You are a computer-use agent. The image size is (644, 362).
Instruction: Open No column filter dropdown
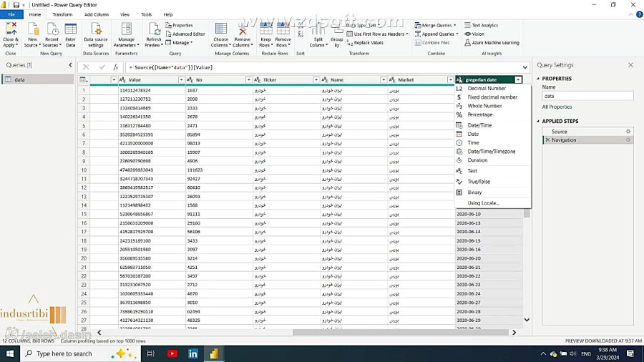click(x=248, y=79)
